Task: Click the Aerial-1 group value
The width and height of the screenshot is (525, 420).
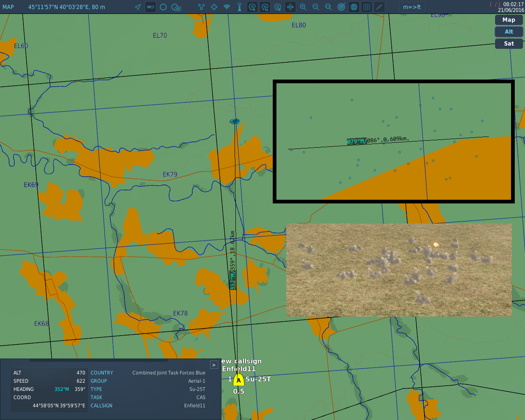Action: 196,381
